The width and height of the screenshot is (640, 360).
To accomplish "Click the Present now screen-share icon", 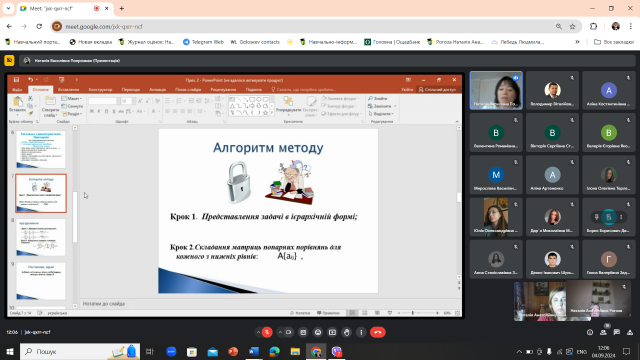I will pyautogui.click(x=332, y=332).
